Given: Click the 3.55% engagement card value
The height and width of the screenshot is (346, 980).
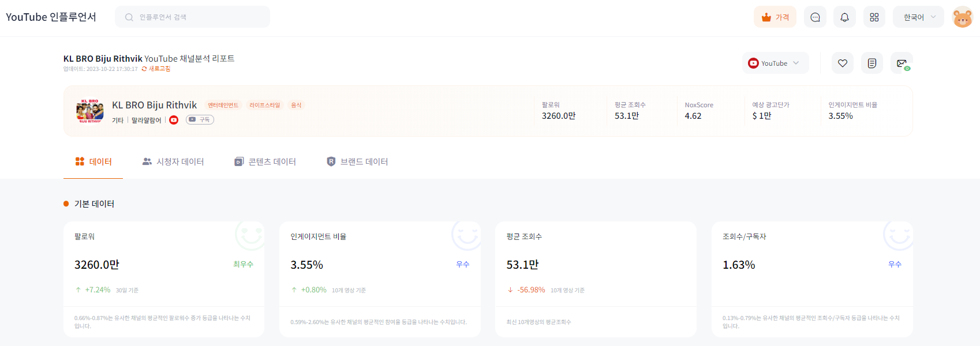Looking at the screenshot, I should (x=306, y=265).
